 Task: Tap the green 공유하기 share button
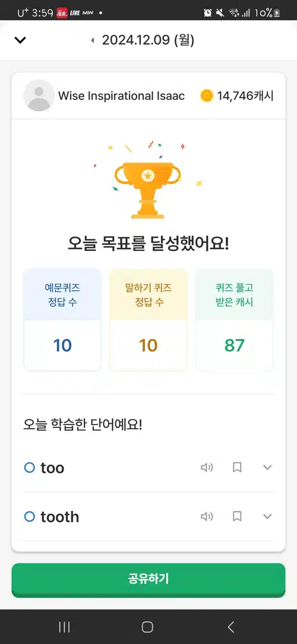(148, 580)
